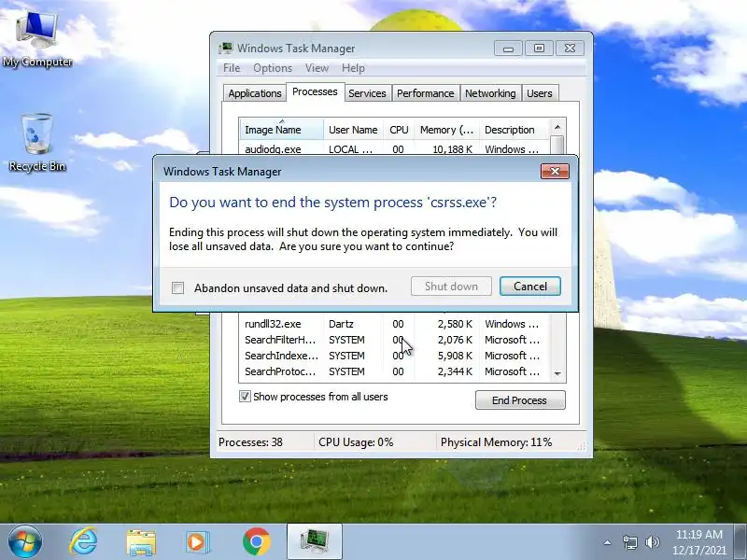Open volume speaker tray icon
The image size is (747, 560).
(x=652, y=542)
